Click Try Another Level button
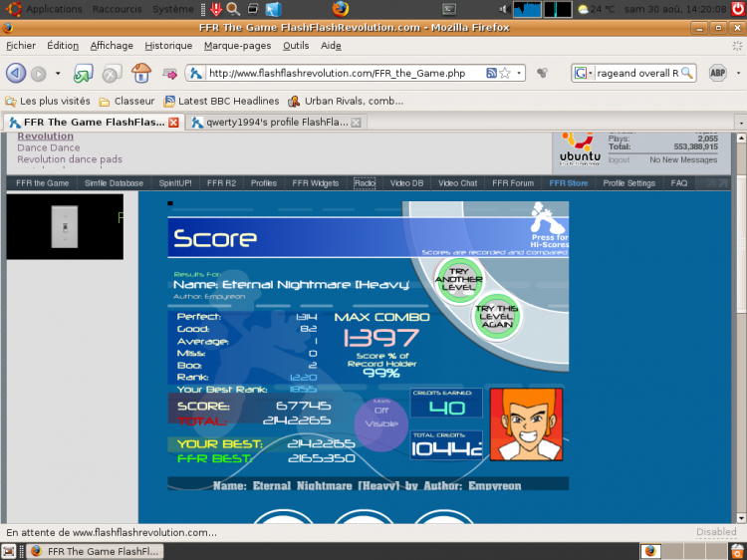 tap(458, 279)
